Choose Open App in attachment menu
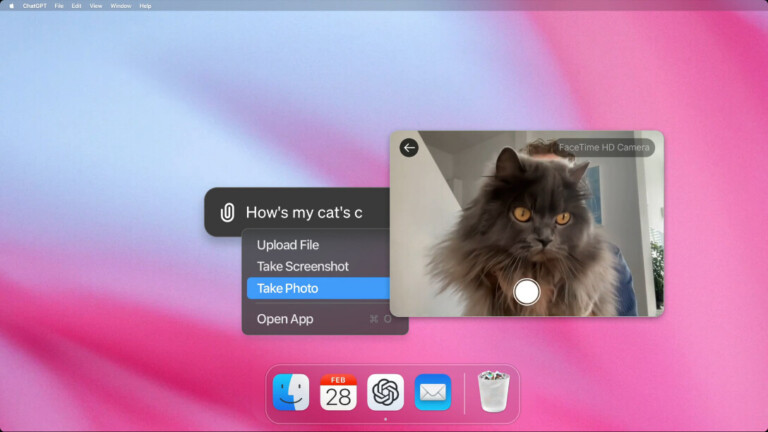768x432 pixels. tap(285, 319)
